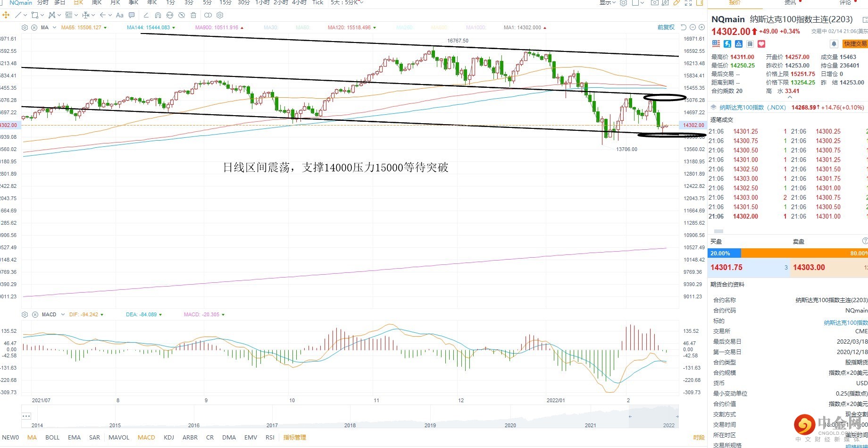Click the 快捷交易 quick trade button
Viewport: 868px width, 448px height.
point(855,44)
